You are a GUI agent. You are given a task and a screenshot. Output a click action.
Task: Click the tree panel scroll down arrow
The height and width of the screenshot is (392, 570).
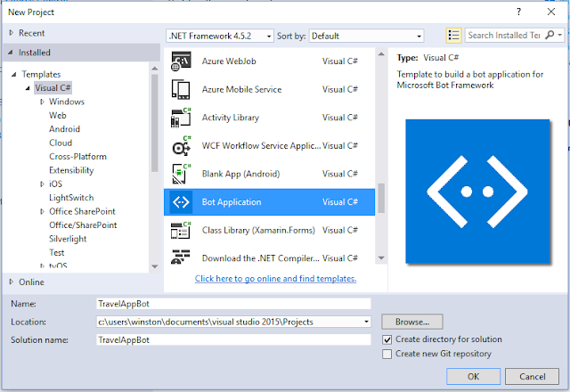(x=154, y=266)
